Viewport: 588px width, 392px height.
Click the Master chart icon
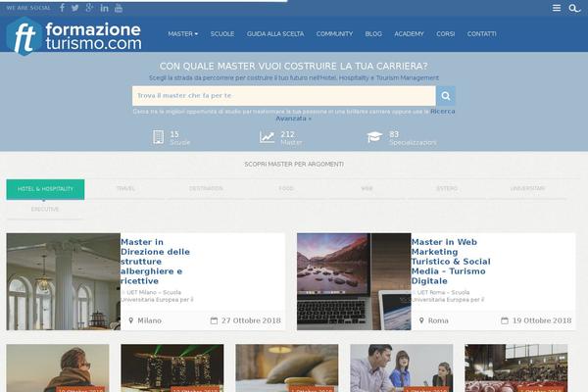[267, 137]
